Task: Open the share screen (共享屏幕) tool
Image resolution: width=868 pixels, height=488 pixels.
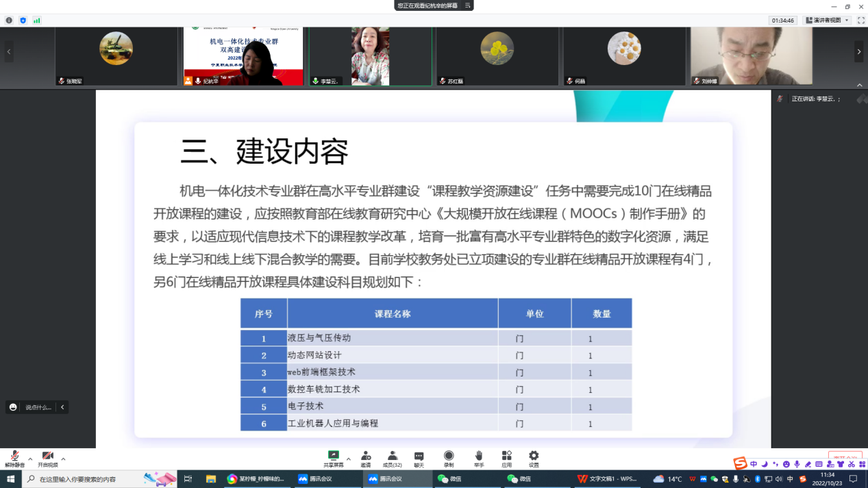Action: [x=334, y=458]
